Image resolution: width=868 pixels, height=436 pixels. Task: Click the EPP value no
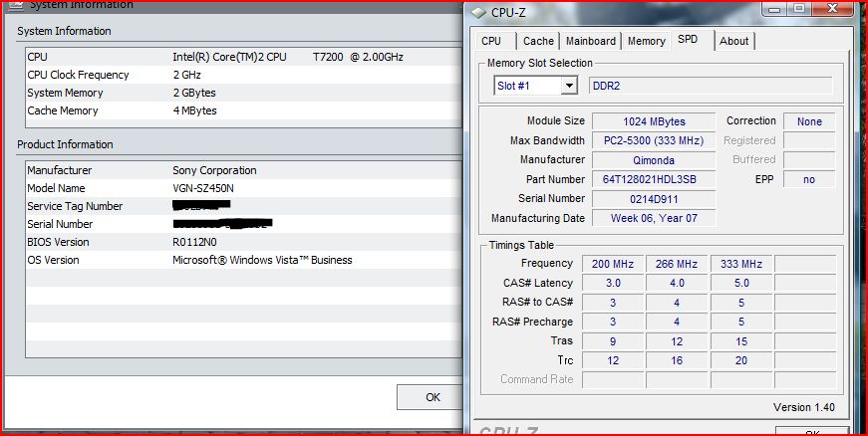(x=809, y=179)
